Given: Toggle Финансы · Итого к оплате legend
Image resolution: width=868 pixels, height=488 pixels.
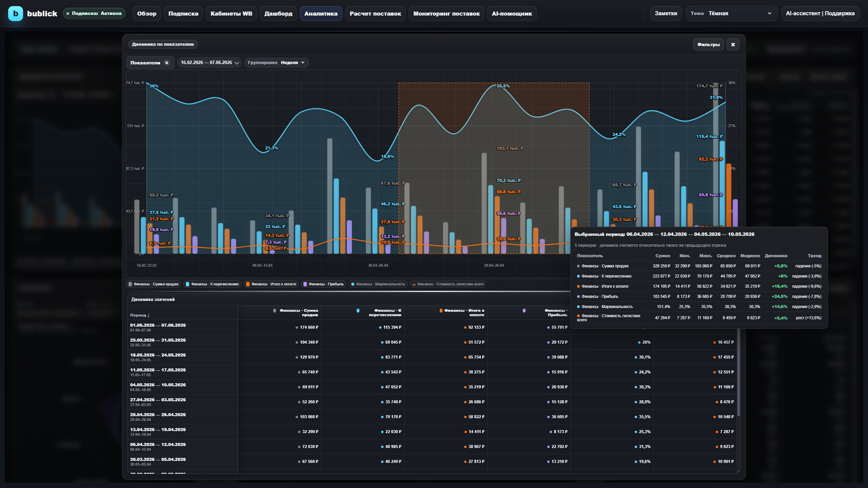Looking at the screenshot, I should tap(271, 284).
